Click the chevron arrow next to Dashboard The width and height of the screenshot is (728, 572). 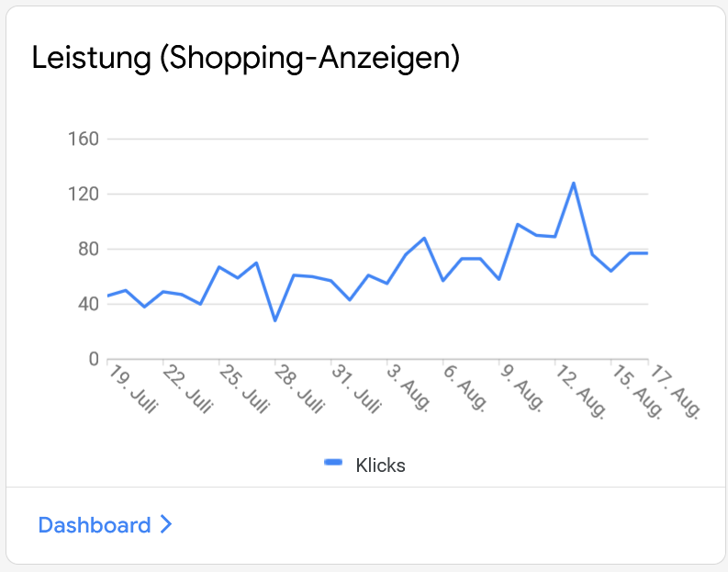166,524
